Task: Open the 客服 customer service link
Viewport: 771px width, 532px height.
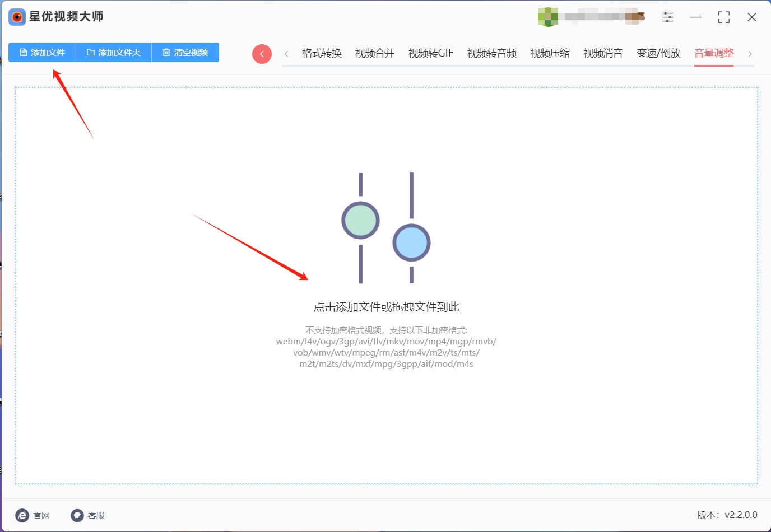Action: click(x=88, y=515)
